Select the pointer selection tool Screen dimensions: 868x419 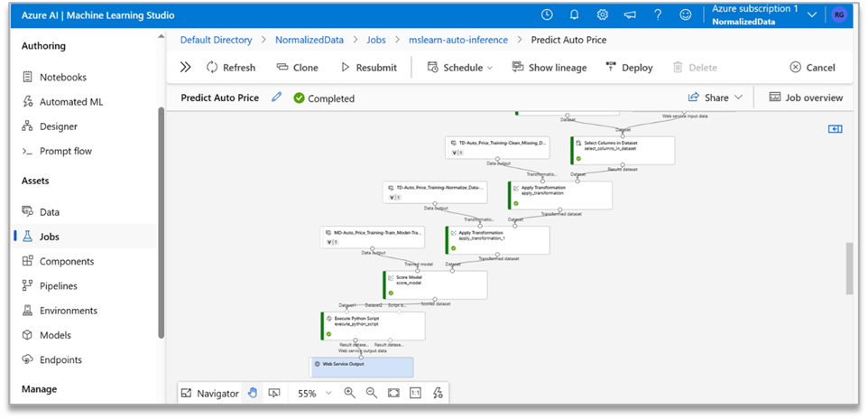273,393
